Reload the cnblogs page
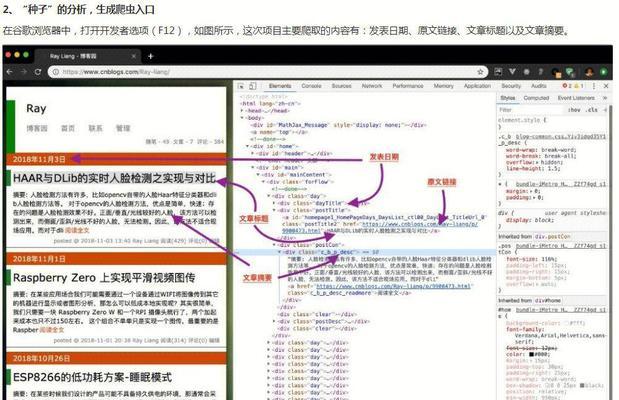 (38, 72)
